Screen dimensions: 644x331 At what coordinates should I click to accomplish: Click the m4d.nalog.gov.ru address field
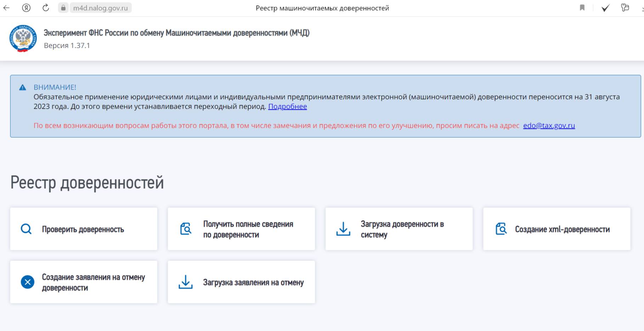(x=100, y=7)
